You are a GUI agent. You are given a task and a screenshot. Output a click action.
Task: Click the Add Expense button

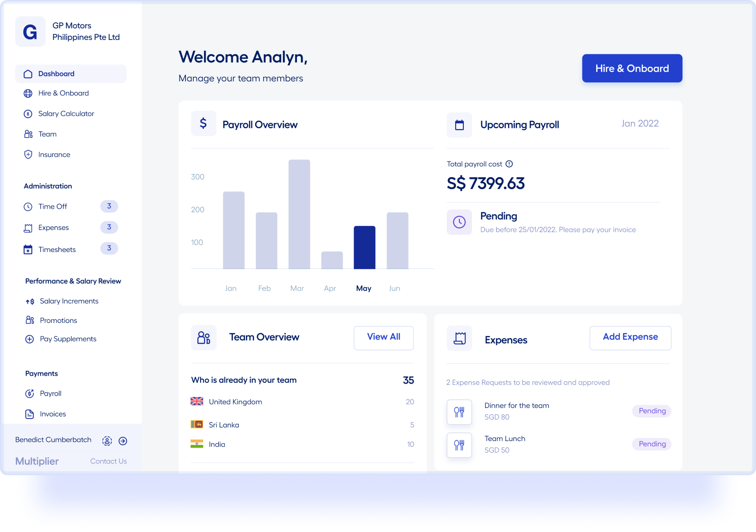630,337
